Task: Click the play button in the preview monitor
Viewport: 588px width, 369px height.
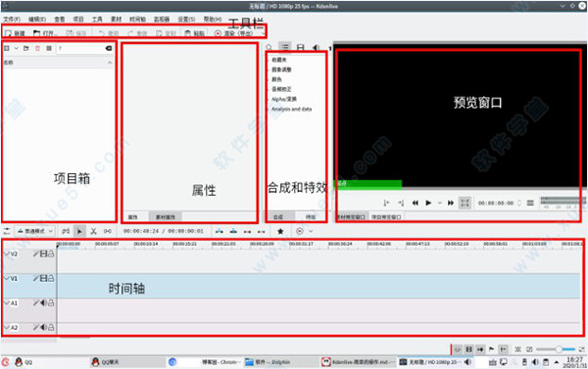Action: click(428, 203)
